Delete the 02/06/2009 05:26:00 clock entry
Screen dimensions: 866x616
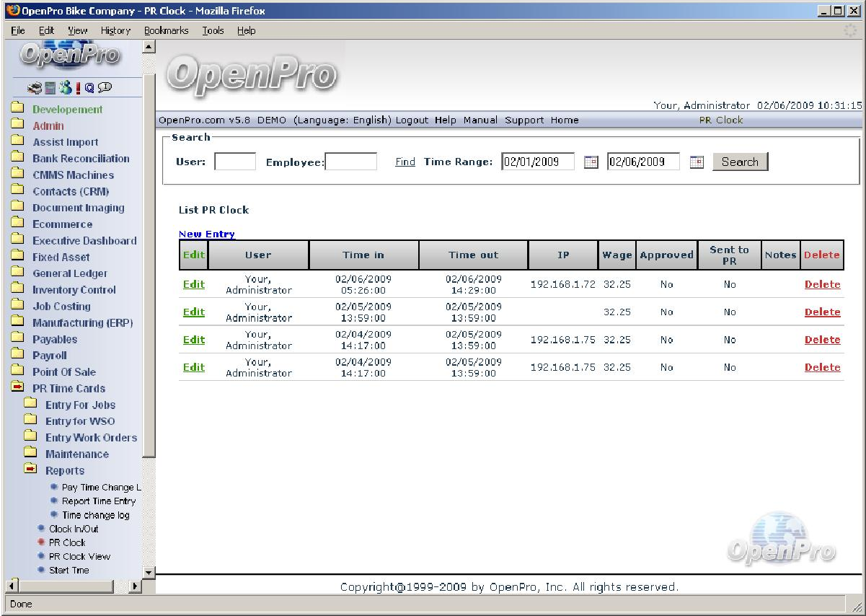(x=822, y=284)
